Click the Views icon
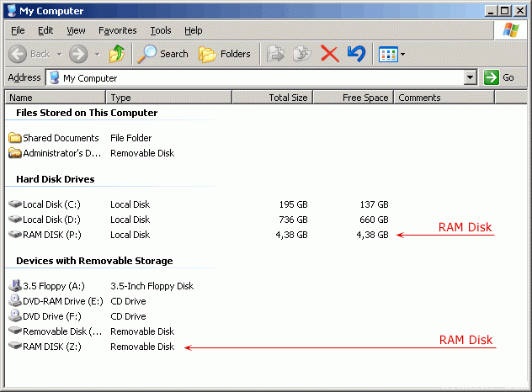 pyautogui.click(x=388, y=54)
